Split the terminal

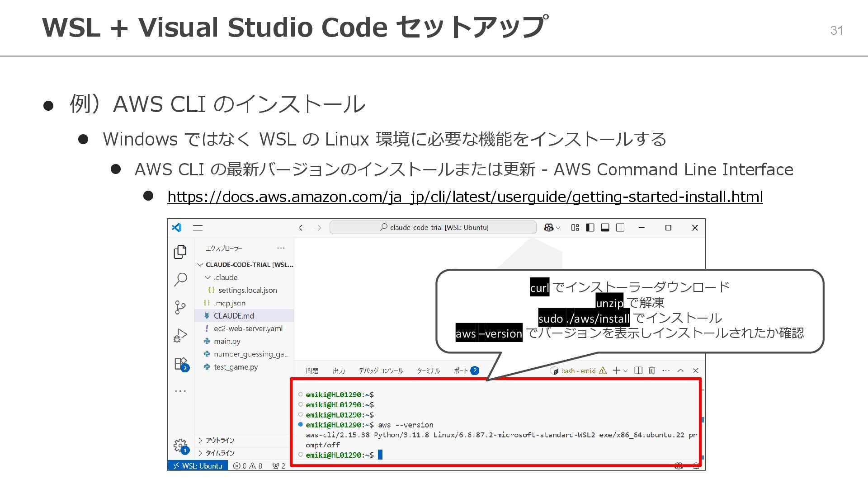coord(638,371)
